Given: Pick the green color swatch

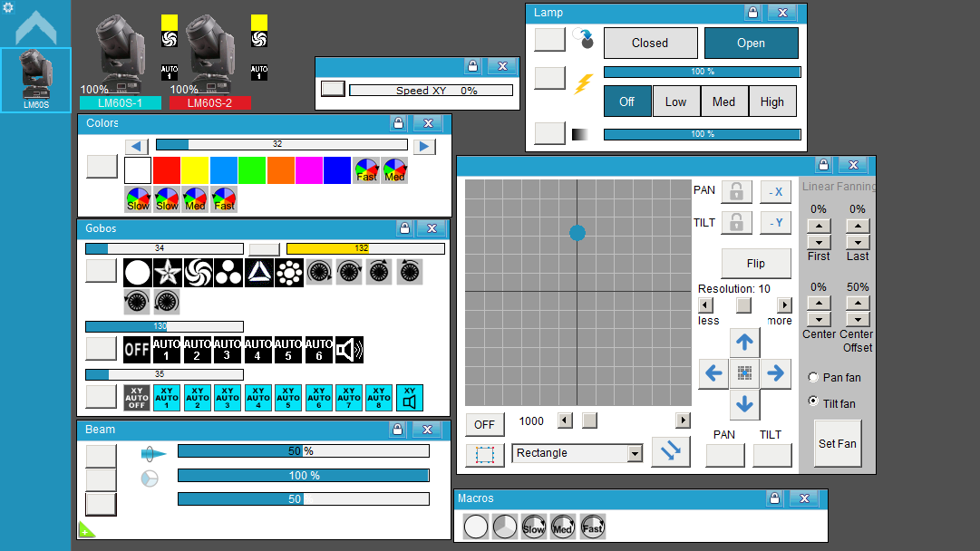Looking at the screenshot, I should tap(252, 170).
